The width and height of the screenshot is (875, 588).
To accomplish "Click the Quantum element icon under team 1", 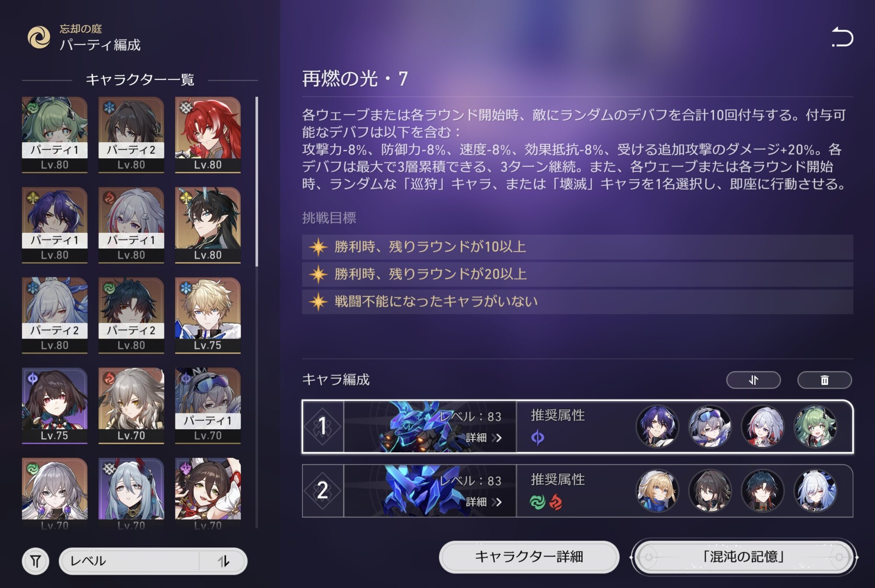I will click(x=538, y=437).
